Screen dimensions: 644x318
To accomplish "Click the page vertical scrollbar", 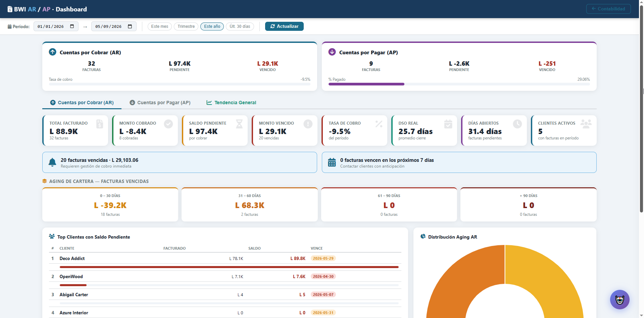I will tap(641, 109).
